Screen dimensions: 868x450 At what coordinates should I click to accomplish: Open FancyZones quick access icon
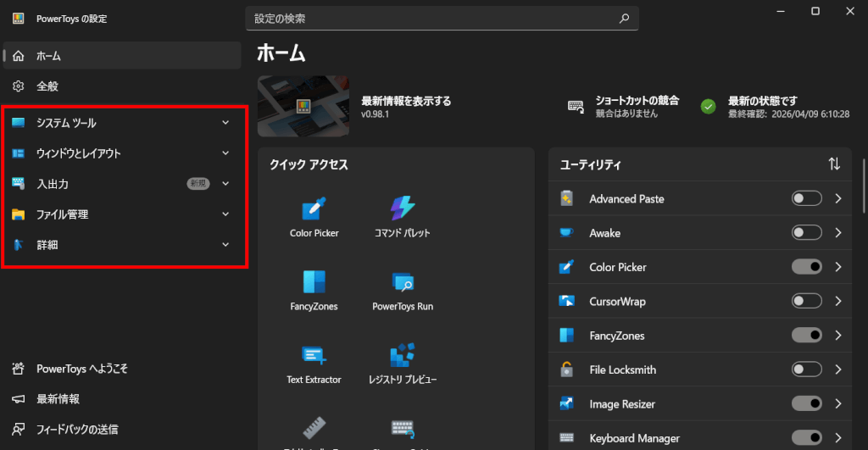tap(314, 283)
